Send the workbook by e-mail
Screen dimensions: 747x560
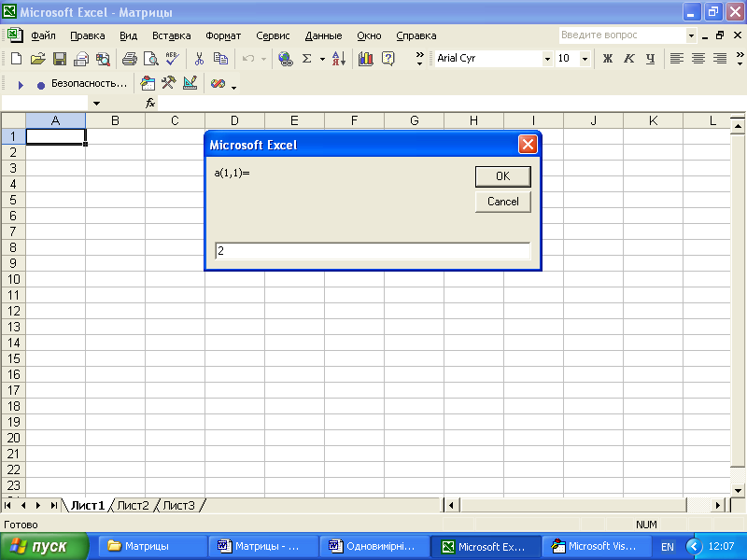tap(81, 59)
